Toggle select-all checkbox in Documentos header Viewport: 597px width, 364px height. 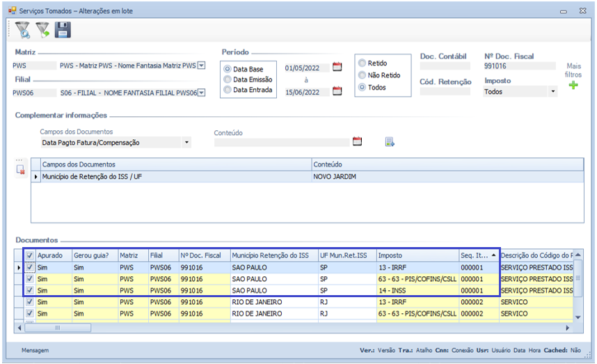[29, 255]
